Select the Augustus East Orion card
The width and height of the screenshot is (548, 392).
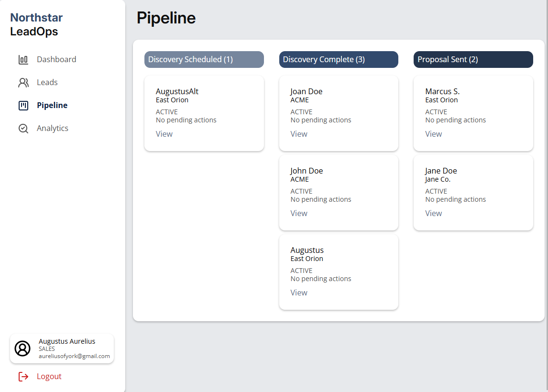[339, 272]
